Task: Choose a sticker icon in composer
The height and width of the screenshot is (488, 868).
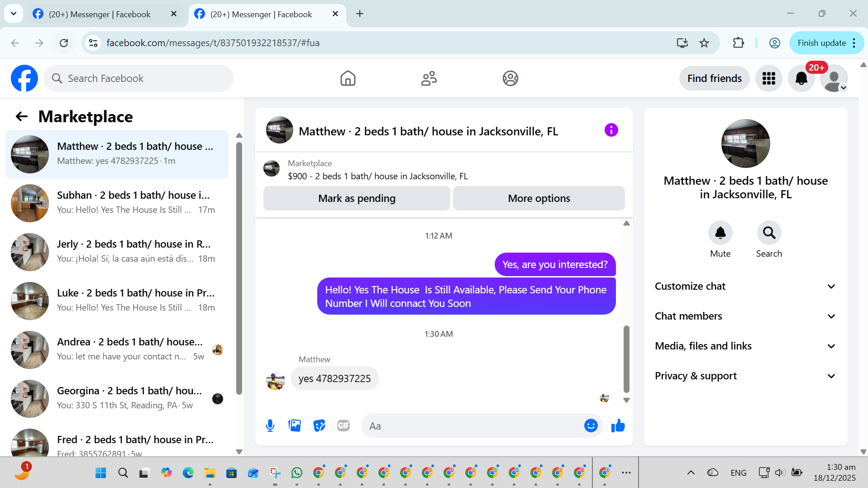Action: click(319, 426)
